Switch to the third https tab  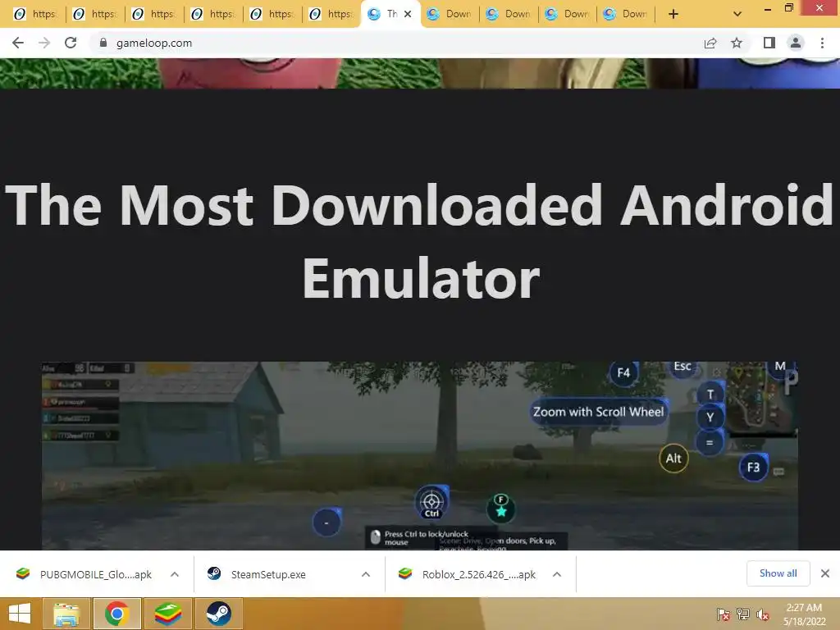click(x=153, y=14)
